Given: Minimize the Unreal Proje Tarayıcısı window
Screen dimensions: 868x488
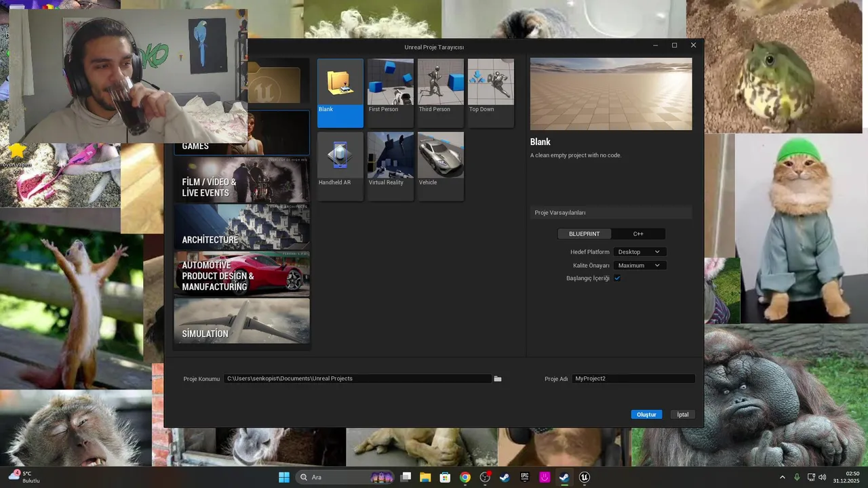Looking at the screenshot, I should tap(655, 45).
